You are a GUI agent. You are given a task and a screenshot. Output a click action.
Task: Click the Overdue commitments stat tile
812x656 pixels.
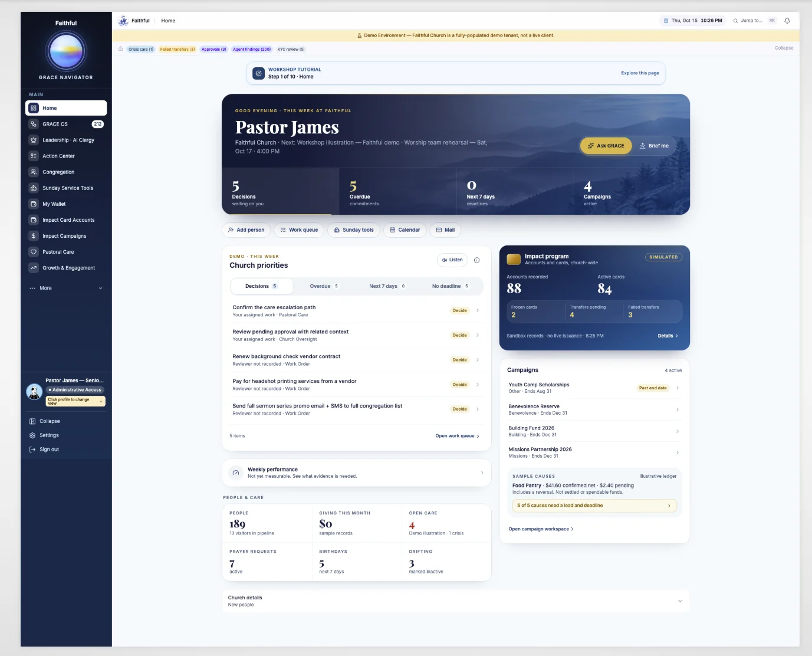click(x=397, y=191)
